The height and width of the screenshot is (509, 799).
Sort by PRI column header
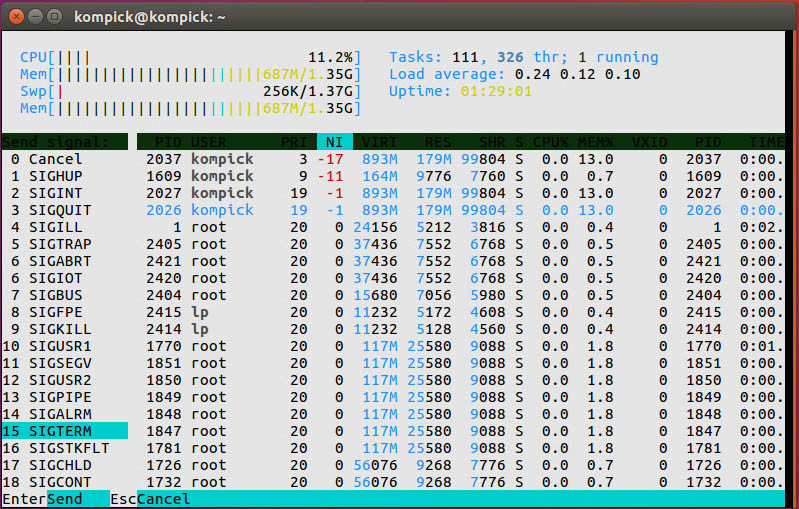coord(294,142)
